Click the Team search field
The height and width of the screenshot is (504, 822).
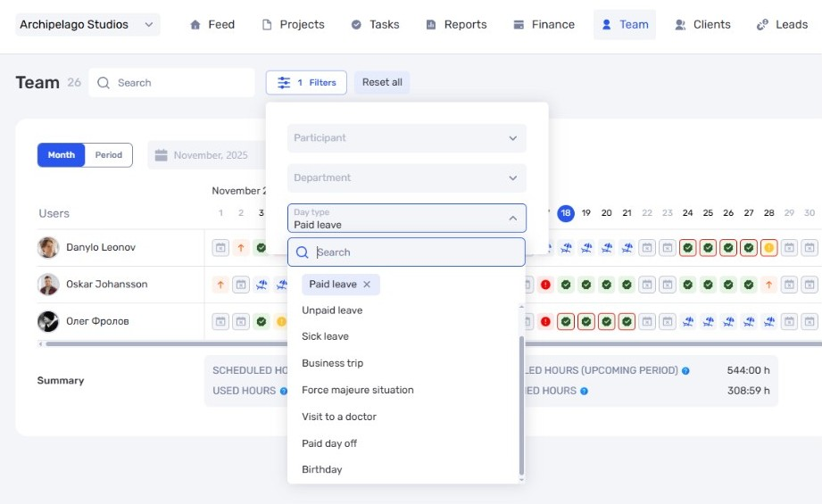tap(171, 83)
